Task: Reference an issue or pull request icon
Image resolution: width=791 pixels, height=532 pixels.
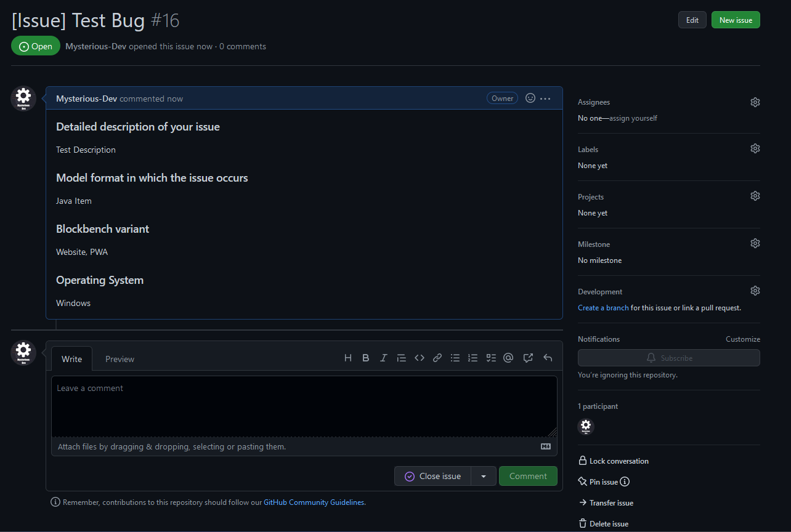Action: 528,358
